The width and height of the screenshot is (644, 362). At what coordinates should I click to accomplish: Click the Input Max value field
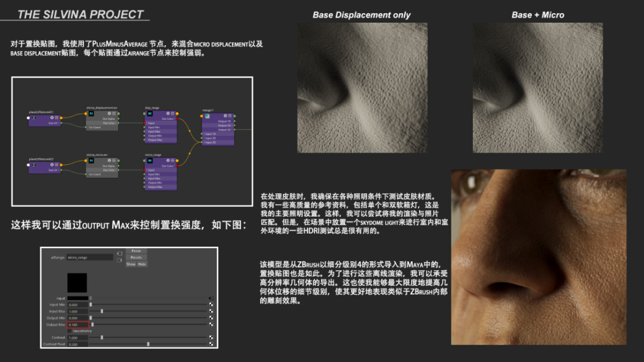click(x=78, y=311)
